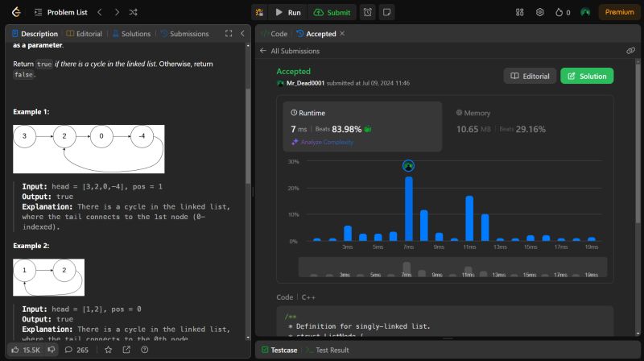Viewport: 644px width, 361px height.
Task: Maximize the description panel
Action: (x=229, y=34)
